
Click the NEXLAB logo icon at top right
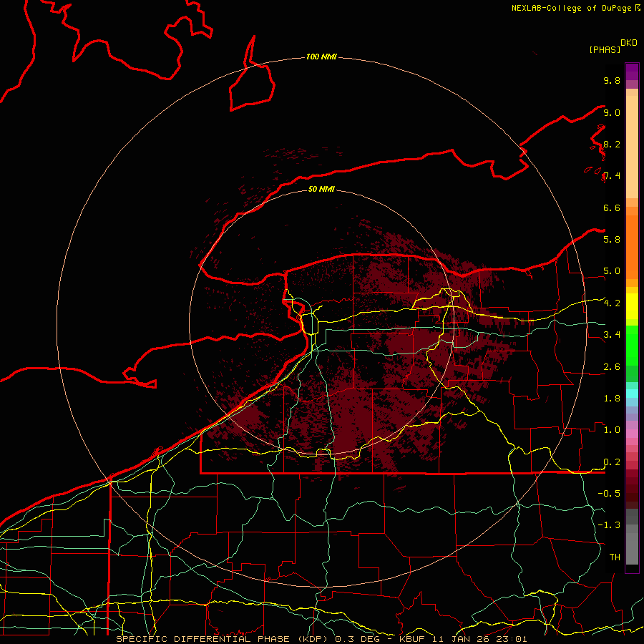tap(638, 8)
